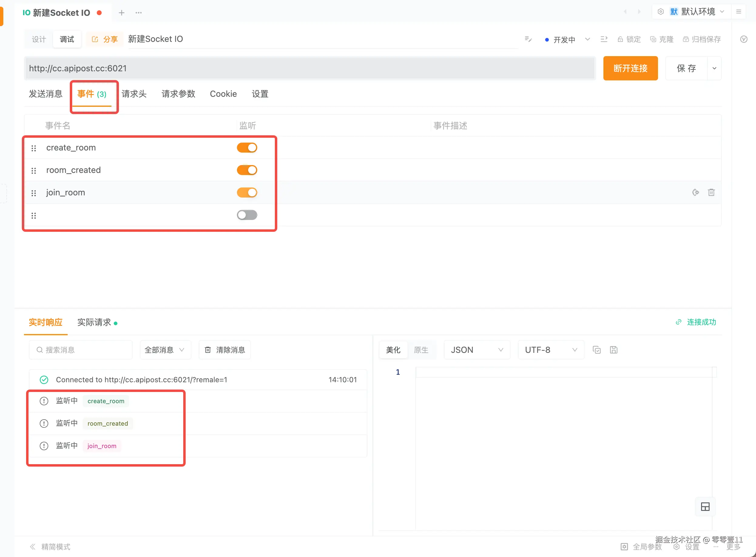The width and height of the screenshot is (756, 557).
Task: Click the 清除消息 button
Action: (x=224, y=350)
